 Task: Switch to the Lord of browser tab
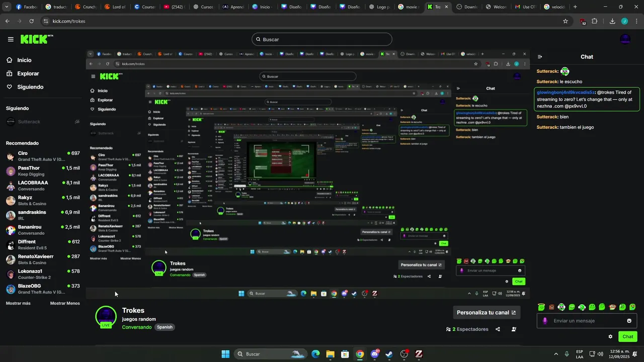pos(115,7)
